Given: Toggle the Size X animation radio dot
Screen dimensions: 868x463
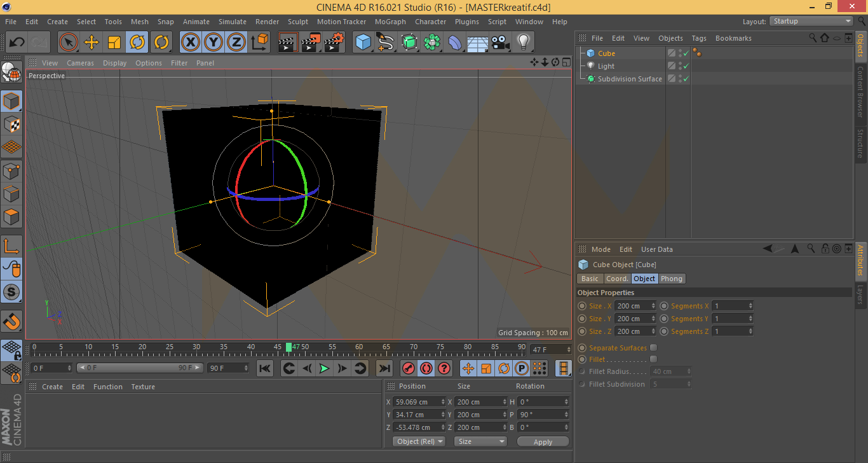Looking at the screenshot, I should point(582,306).
